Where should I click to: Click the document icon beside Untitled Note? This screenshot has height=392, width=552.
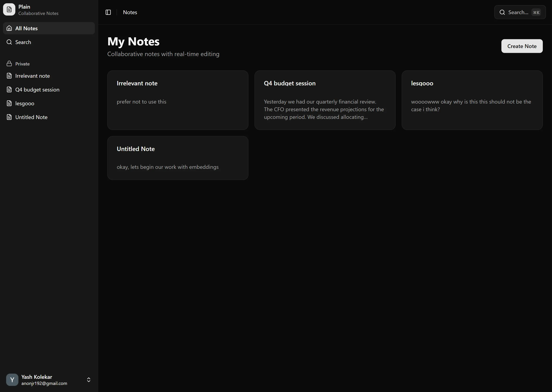click(x=9, y=117)
